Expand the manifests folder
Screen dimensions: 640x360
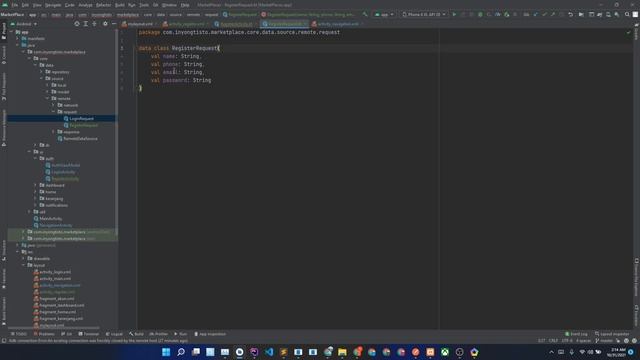click(18, 38)
